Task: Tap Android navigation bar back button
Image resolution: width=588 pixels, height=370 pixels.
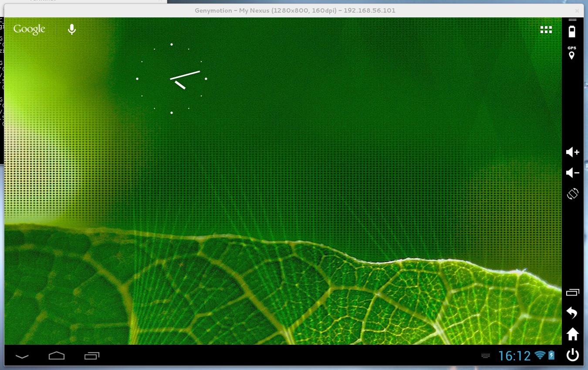Action: coord(22,356)
